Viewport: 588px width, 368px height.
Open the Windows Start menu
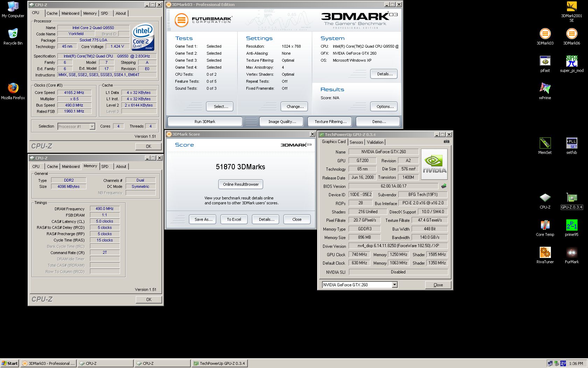10,363
